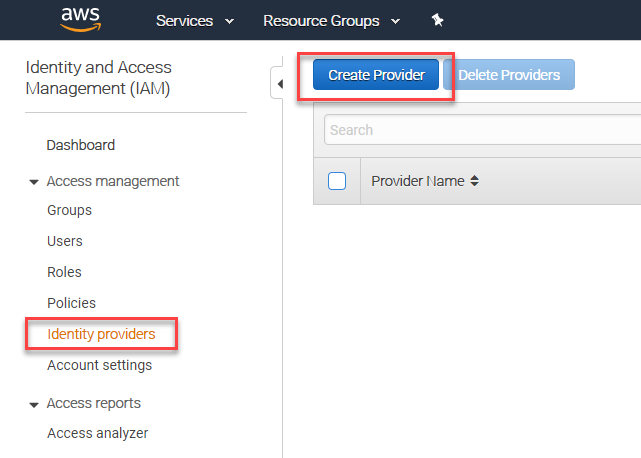
Task: Click the Identity and Access Management title
Action: coord(99,78)
